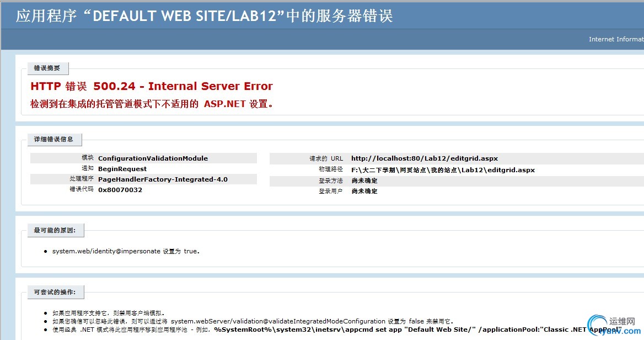Select the 最可能的原因 section label
Image resolution: width=644 pixels, height=340 pixels.
(x=56, y=231)
